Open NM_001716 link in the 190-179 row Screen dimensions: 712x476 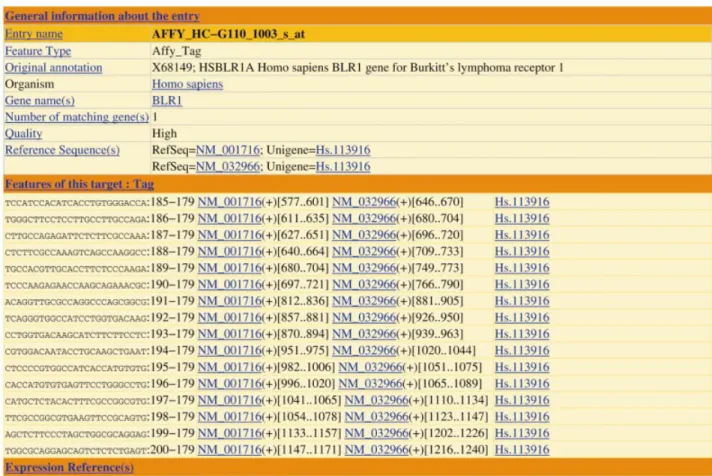(x=230, y=284)
